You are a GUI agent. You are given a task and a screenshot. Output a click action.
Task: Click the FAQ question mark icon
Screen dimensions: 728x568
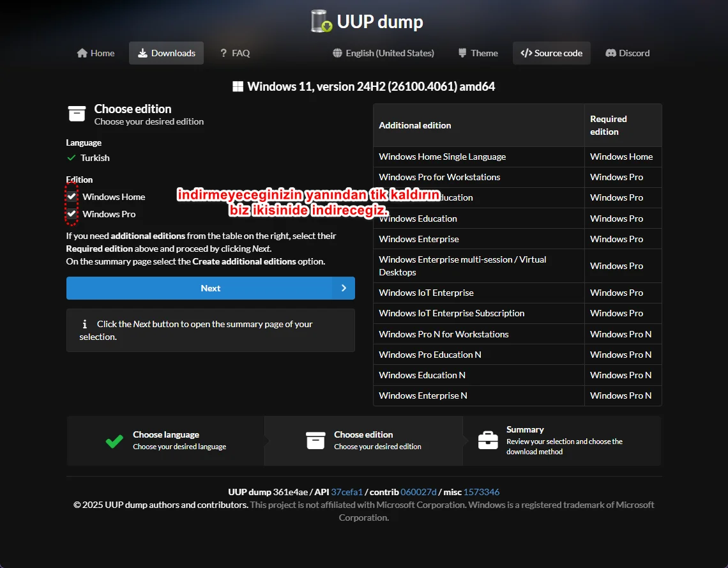click(224, 53)
